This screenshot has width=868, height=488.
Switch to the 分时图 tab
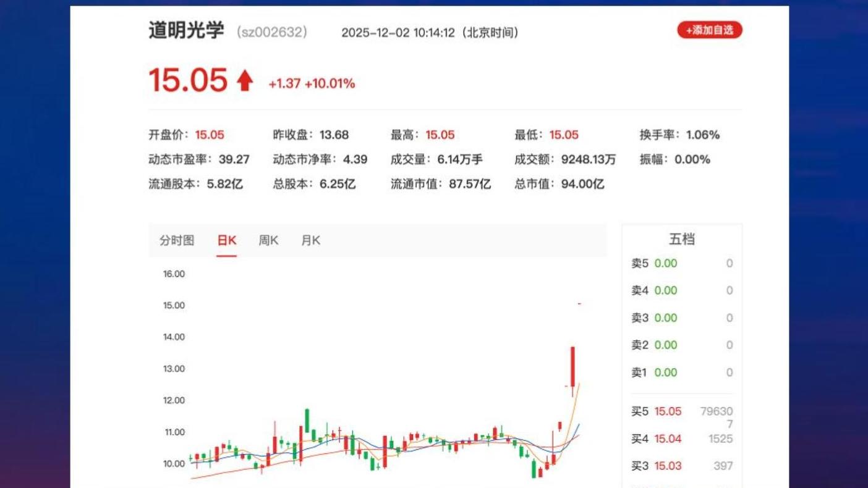click(x=177, y=240)
